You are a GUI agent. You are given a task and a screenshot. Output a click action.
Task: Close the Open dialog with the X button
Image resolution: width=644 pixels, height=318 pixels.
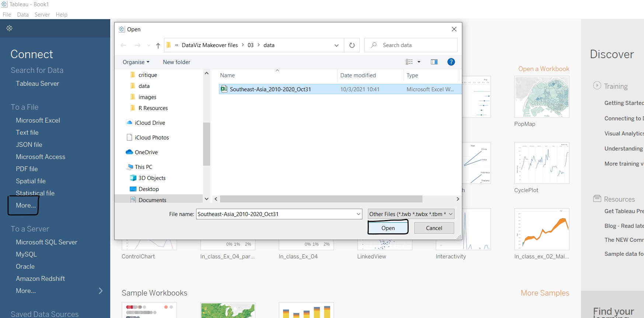[454, 29]
